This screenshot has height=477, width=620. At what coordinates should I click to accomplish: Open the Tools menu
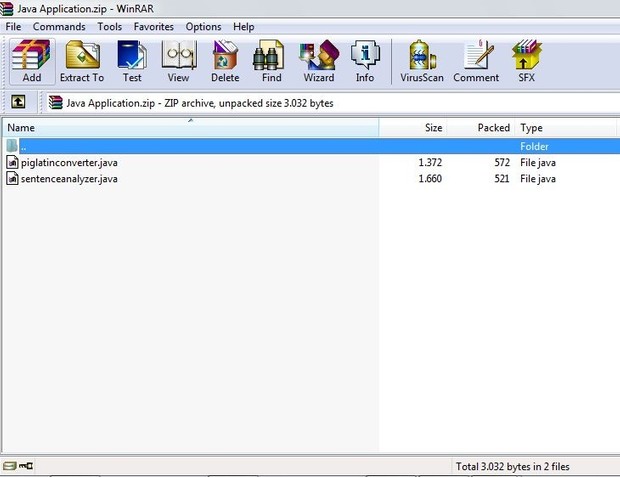[110, 26]
